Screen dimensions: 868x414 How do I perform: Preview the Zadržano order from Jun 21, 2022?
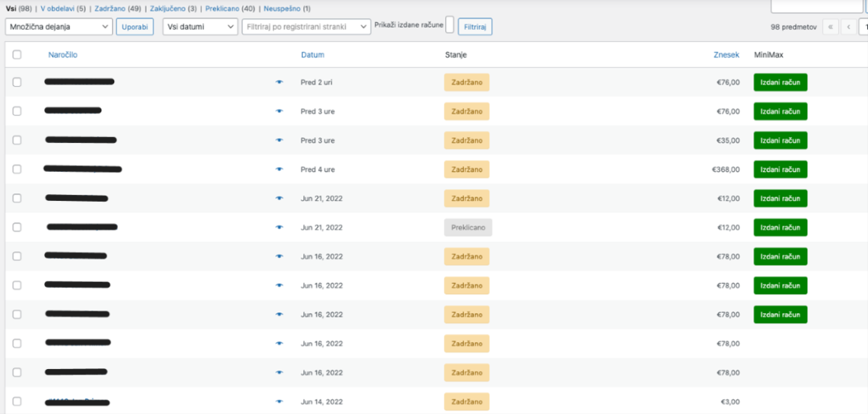pos(279,199)
